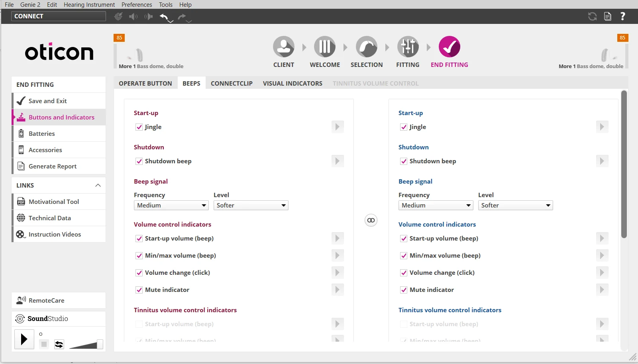638x364 pixels.
Task: Toggle right Min/max volume (beep) checkbox
Action: 404,256
